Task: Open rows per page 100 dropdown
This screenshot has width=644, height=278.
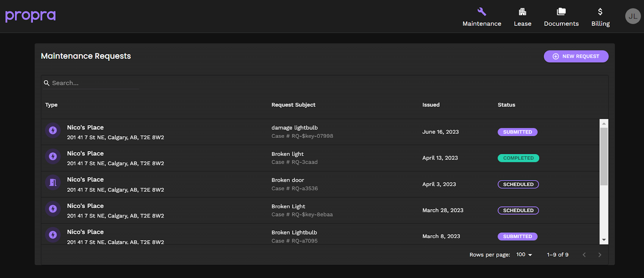Action: pos(524,255)
